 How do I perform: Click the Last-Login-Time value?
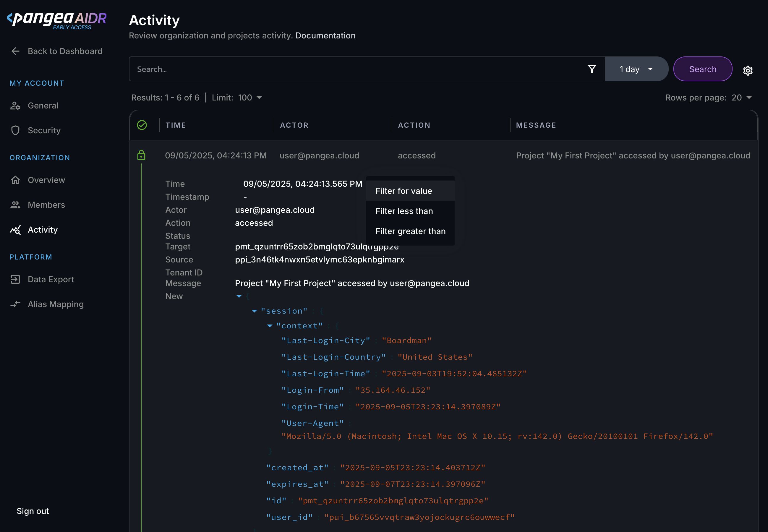(x=454, y=374)
